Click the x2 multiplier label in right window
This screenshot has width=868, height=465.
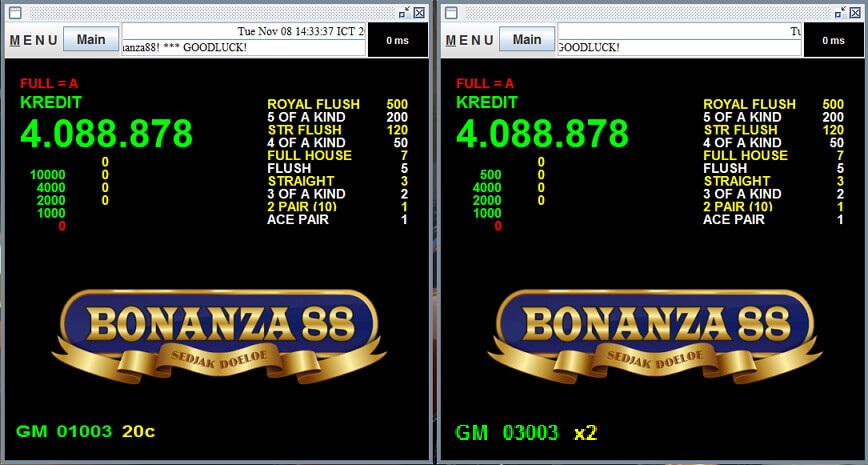click(x=585, y=433)
